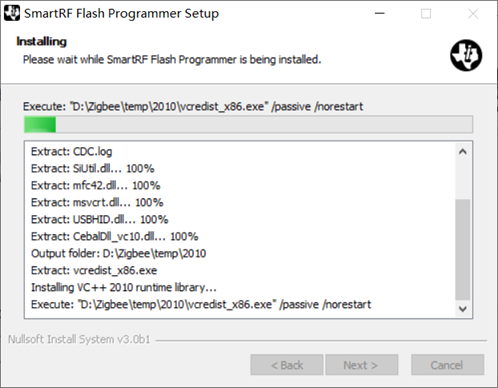Viewport: 498px width, 388px height.
Task: Click the Texas Instruments logo in header
Action: click(x=466, y=55)
